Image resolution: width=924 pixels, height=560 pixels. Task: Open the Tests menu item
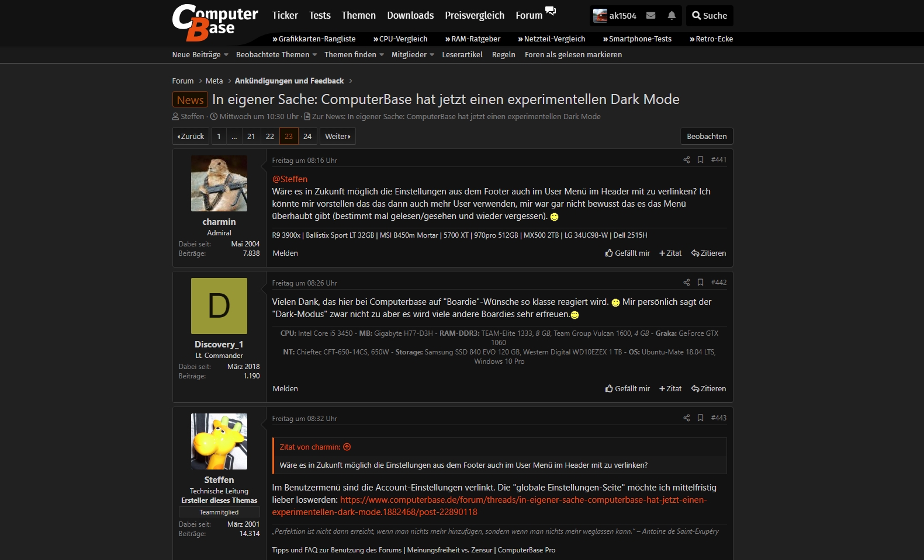point(320,15)
